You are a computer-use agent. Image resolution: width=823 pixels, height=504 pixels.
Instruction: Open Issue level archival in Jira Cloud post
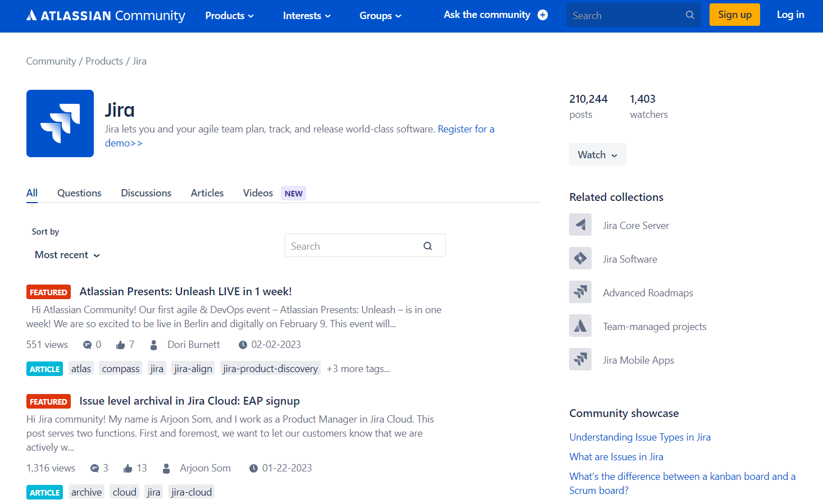(x=189, y=401)
